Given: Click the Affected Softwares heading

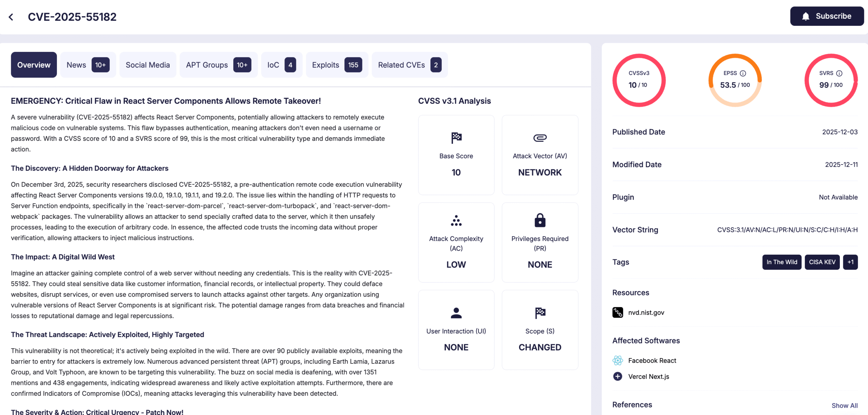Looking at the screenshot, I should coord(646,341).
